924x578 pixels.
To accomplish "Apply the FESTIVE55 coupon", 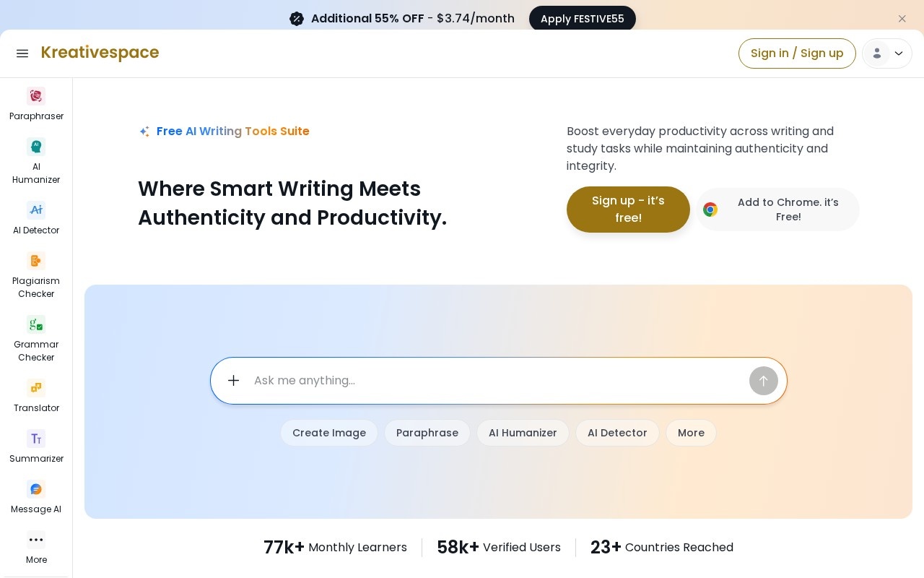I will click(583, 19).
